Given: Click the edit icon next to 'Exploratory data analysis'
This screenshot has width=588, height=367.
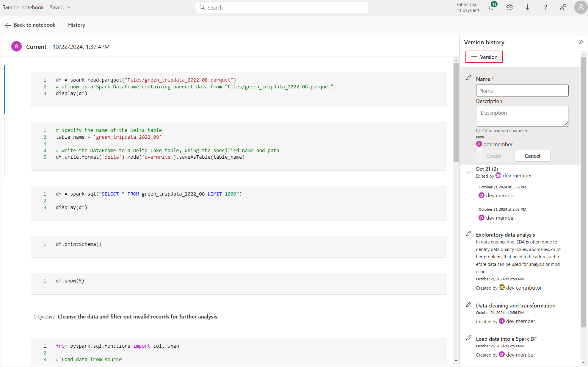Looking at the screenshot, I should [468, 234].
